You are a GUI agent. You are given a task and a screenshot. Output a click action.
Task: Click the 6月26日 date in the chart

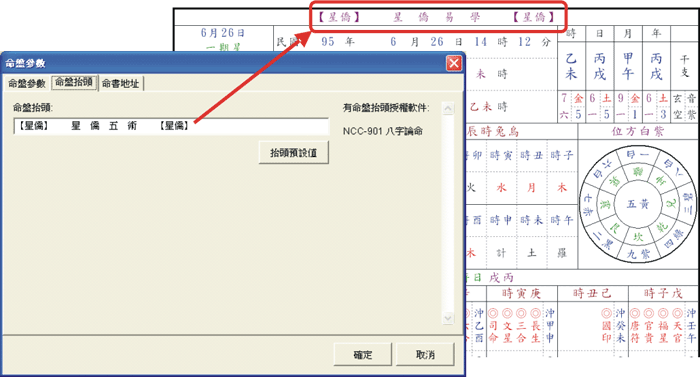coord(222,33)
